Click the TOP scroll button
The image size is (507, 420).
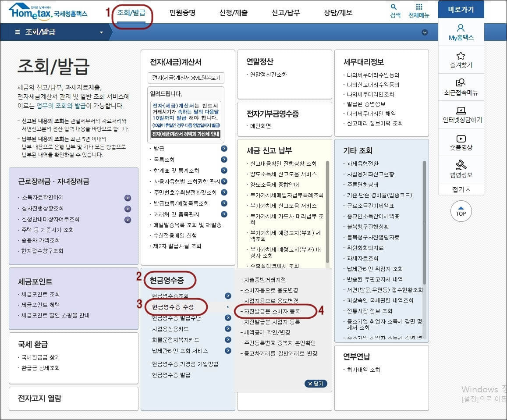click(x=461, y=211)
